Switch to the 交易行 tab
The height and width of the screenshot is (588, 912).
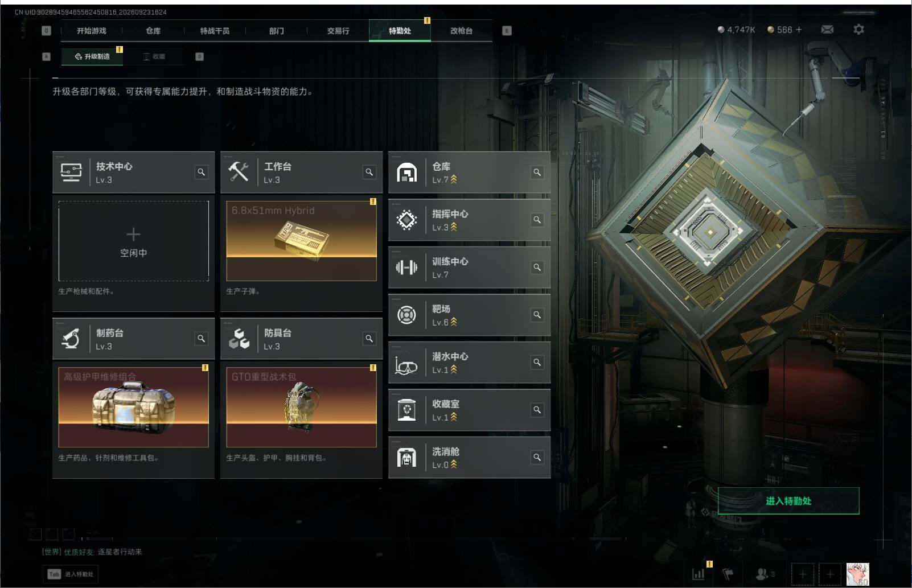click(x=338, y=31)
